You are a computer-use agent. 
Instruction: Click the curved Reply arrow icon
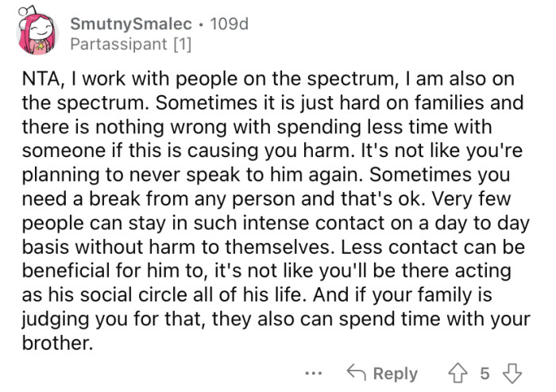(357, 374)
